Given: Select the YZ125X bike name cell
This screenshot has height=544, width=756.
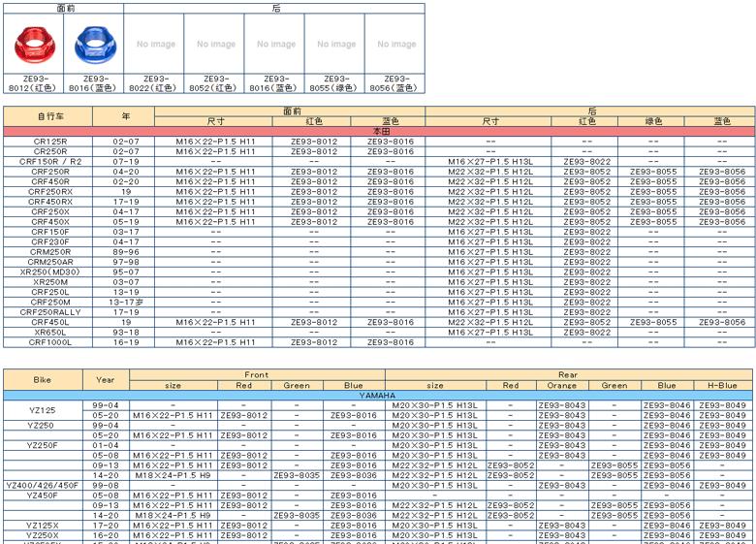Looking at the screenshot, I should point(43,526).
